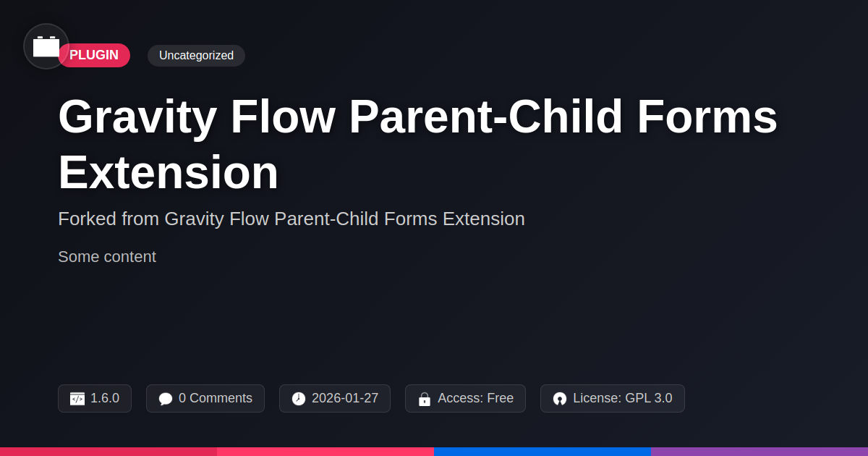Click the blue bottom color stripe

(542, 451)
